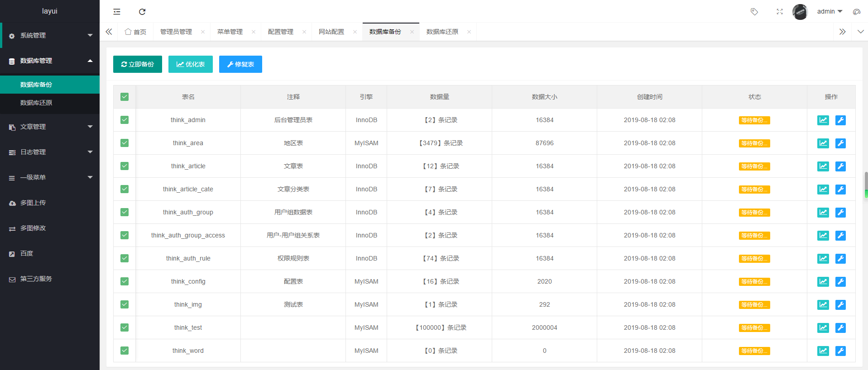Screen dimensions: 868x370
Task: Close the 数据库备份 tab
Action: pos(412,32)
